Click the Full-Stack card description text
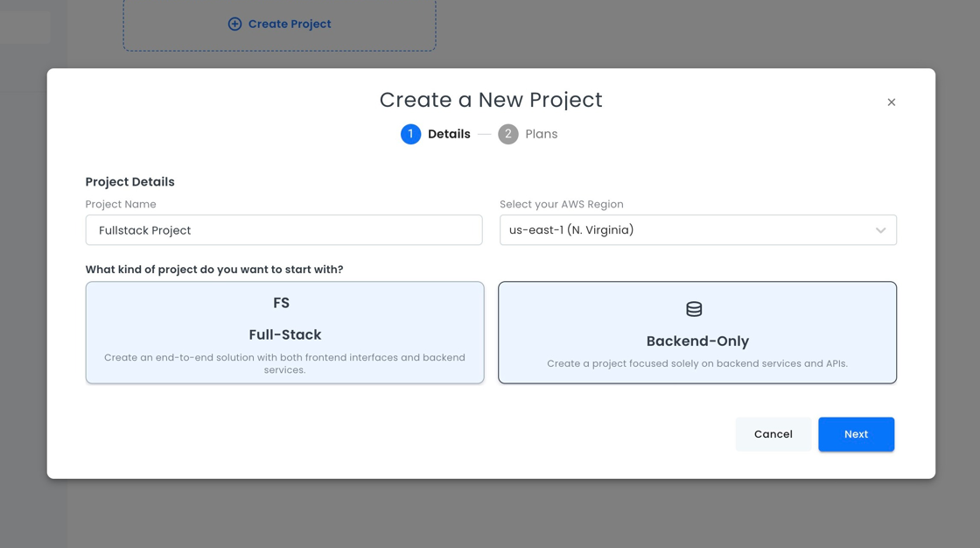The image size is (980, 548). tap(284, 363)
